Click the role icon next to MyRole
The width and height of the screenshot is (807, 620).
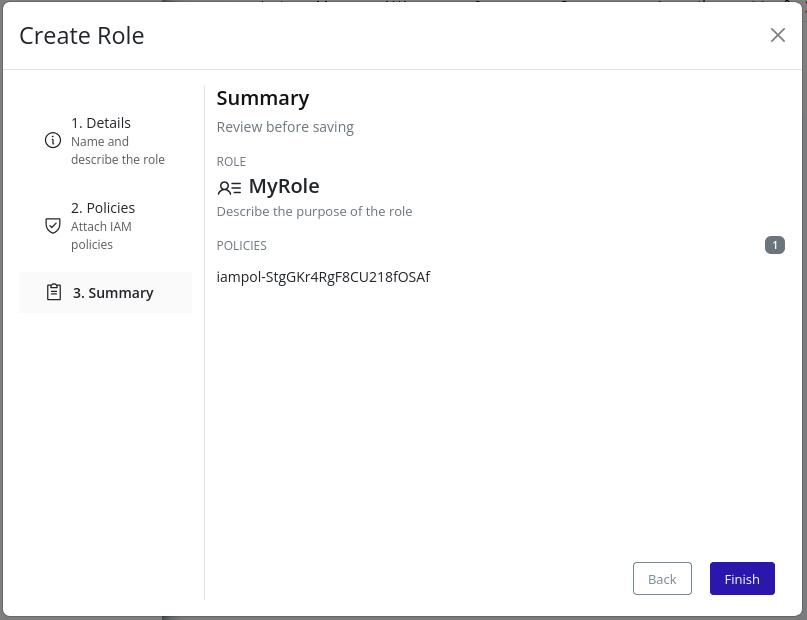[x=227, y=187]
